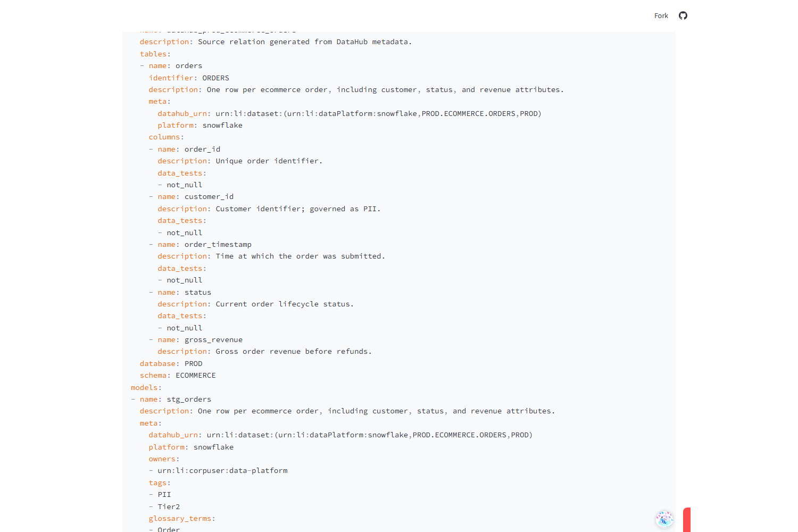Click the Fork link in header
The image size is (798, 532).
(x=661, y=16)
